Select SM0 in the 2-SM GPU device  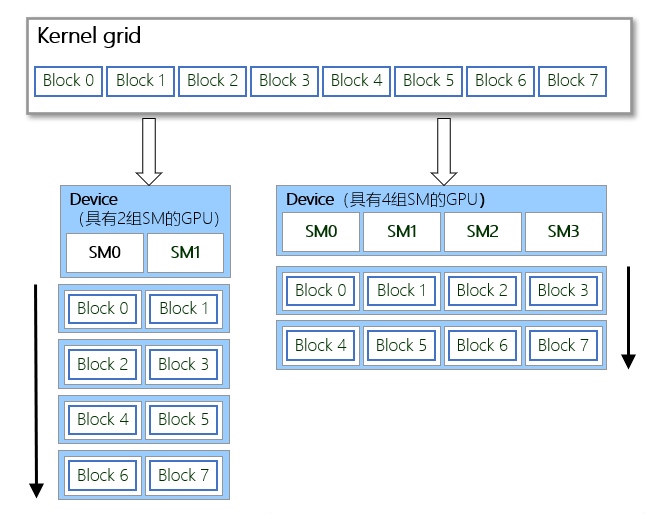(104, 253)
